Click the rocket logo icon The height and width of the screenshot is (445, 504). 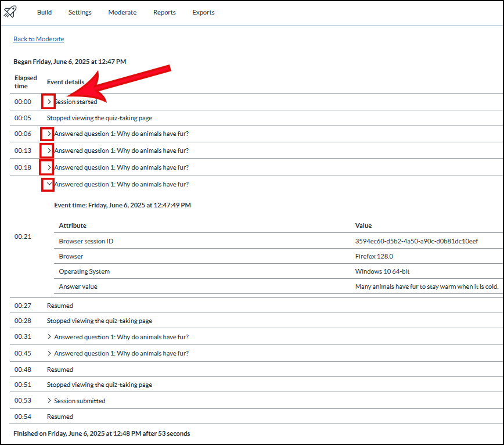pyautogui.click(x=10, y=12)
